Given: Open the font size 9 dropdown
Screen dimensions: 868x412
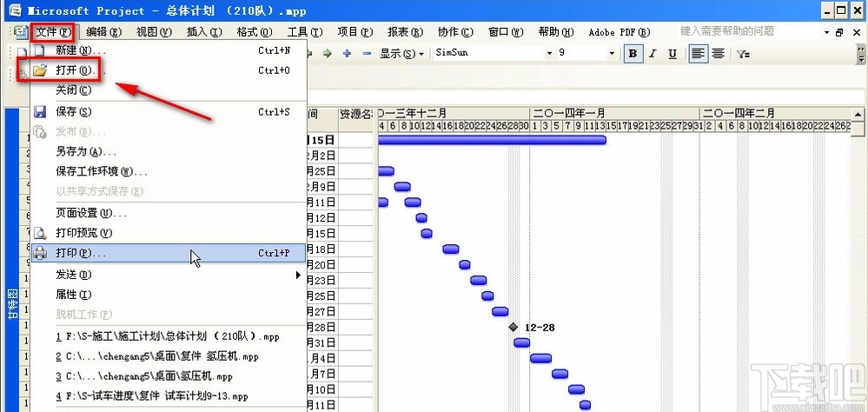Looking at the screenshot, I should (612, 54).
